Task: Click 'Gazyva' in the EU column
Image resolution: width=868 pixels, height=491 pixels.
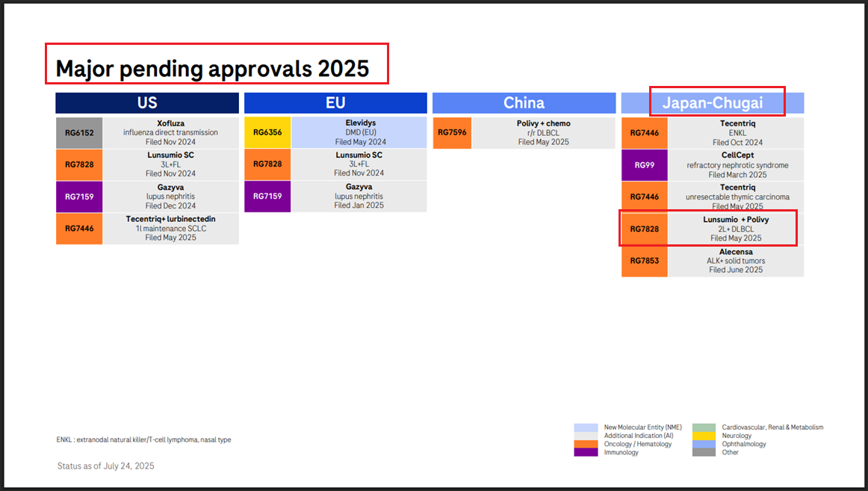Action: point(359,187)
